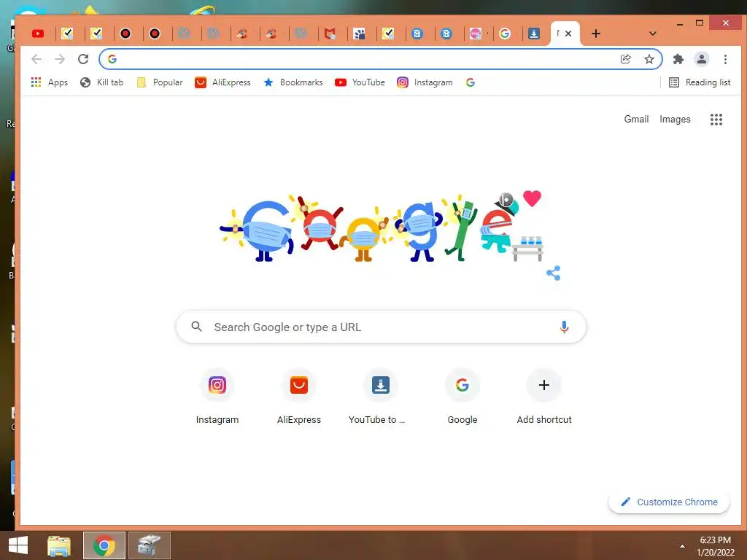Click the Google G bookmark icon

coord(471,82)
